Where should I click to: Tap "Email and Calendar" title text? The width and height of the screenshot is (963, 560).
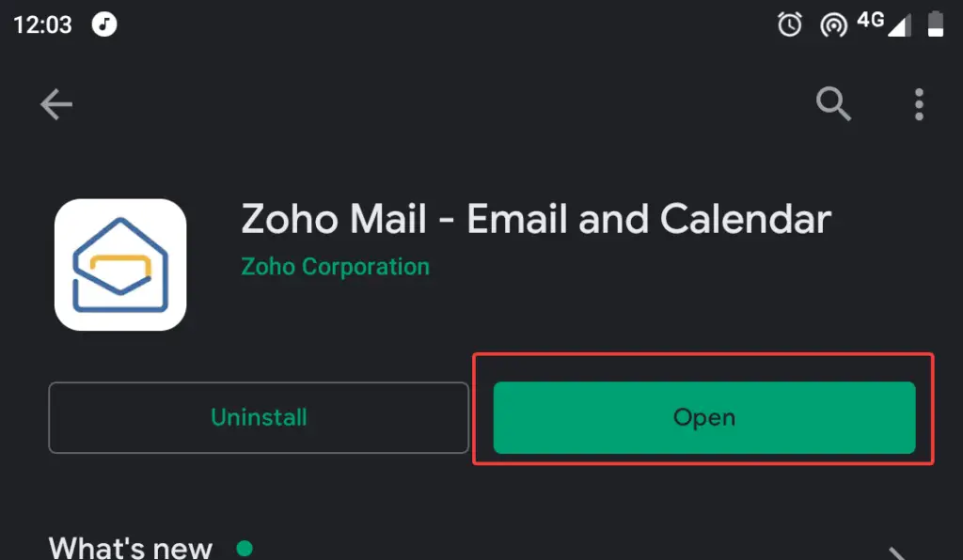pyautogui.click(x=649, y=219)
